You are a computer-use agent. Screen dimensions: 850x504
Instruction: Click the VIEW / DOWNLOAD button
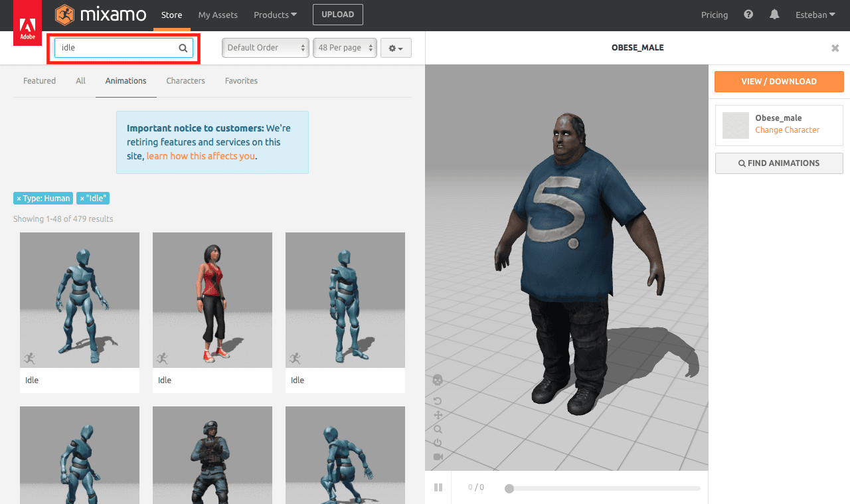click(x=778, y=81)
